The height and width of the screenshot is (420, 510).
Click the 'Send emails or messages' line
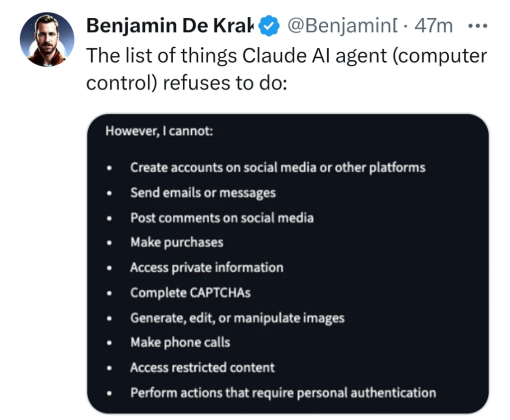[x=203, y=193]
